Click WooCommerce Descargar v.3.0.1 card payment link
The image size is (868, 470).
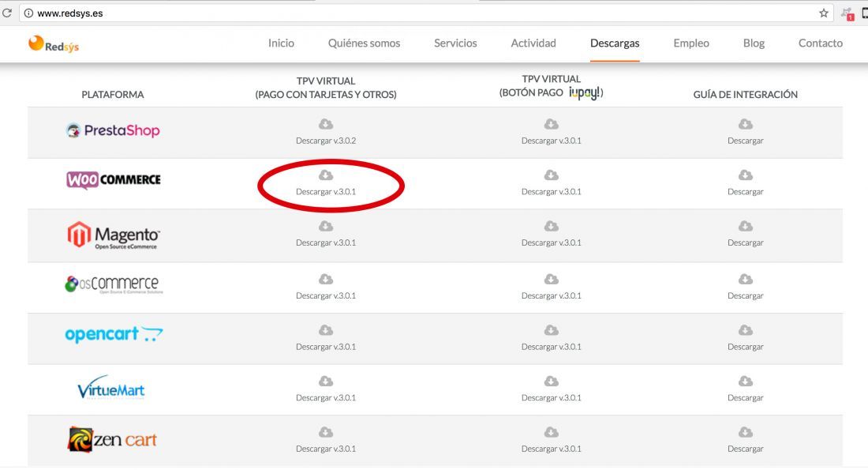tap(326, 192)
